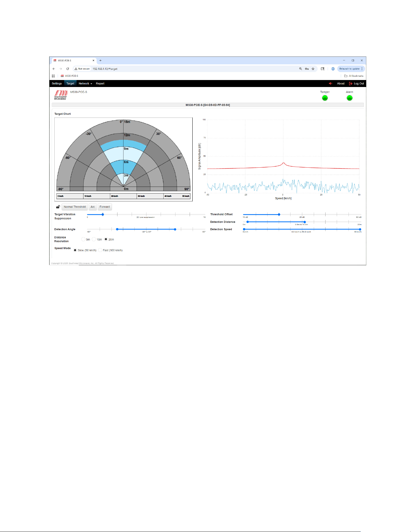Click the Detection Angle left handle

pos(117,229)
